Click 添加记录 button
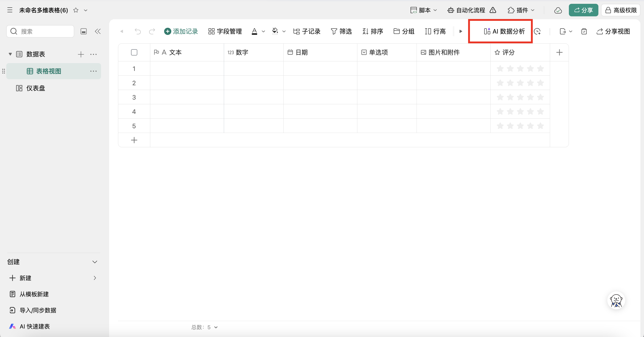The image size is (644, 337). tap(181, 31)
